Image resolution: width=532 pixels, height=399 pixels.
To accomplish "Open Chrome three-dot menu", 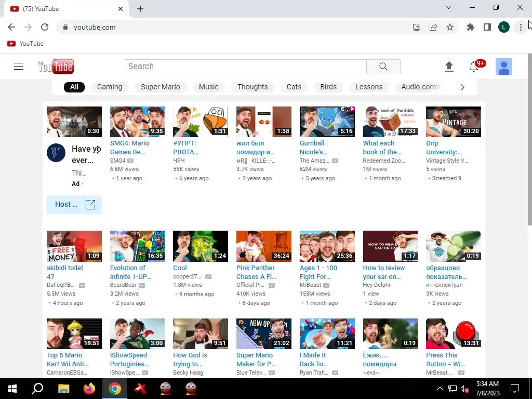I will 521,27.
